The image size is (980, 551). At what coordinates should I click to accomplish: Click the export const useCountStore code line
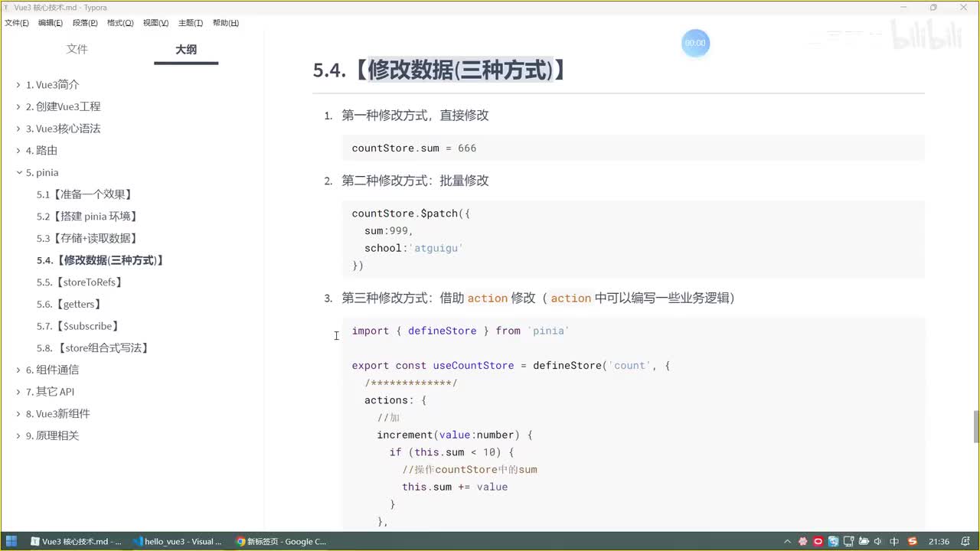[x=511, y=366]
